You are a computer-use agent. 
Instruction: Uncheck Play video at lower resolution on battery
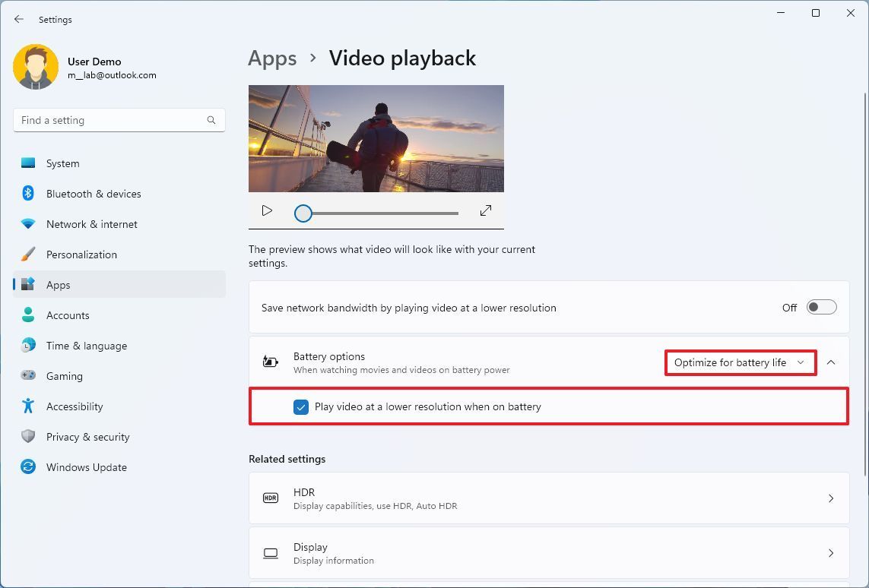(x=301, y=407)
